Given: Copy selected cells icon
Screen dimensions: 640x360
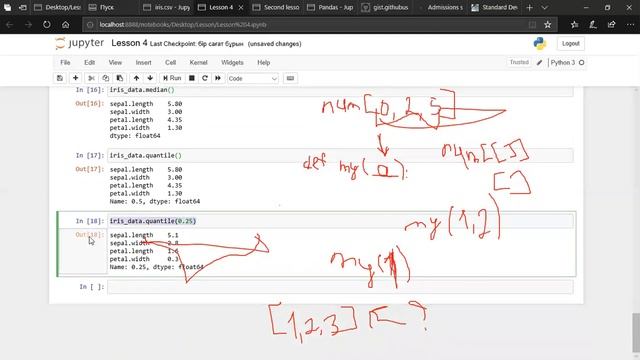Looking at the screenshot, I should click(x=106, y=78).
